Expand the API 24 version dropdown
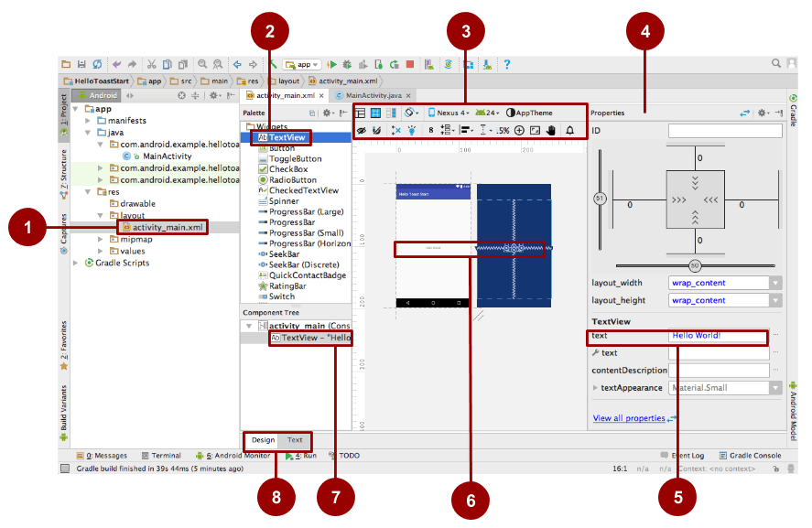Screen dimensions: 812x528 [486, 113]
